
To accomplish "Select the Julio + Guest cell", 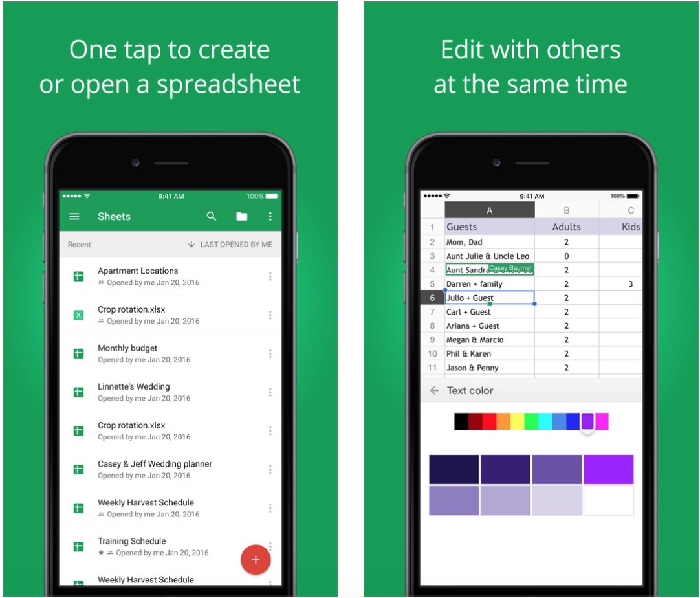I will pyautogui.click(x=489, y=298).
